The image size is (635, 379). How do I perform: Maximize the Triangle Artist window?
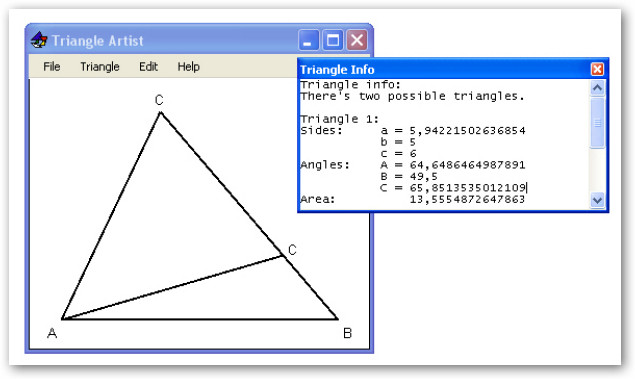(332, 40)
